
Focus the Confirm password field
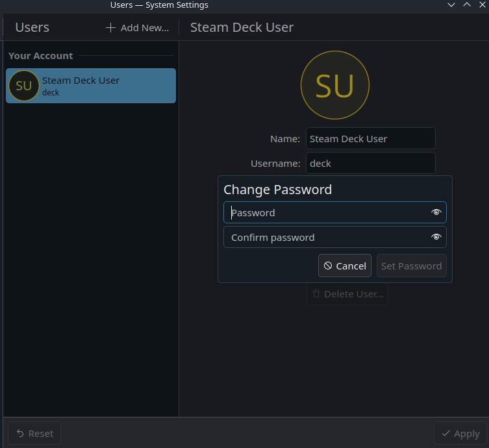[334, 237]
